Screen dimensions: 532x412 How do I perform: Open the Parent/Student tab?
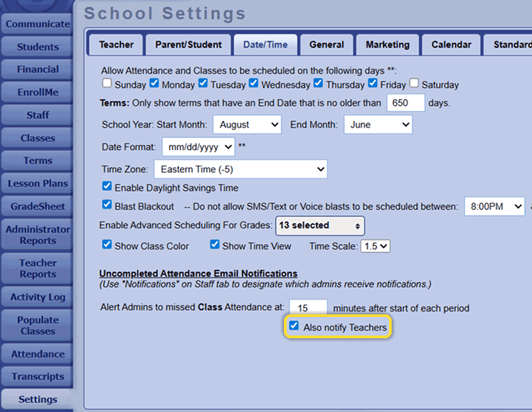[x=188, y=45]
